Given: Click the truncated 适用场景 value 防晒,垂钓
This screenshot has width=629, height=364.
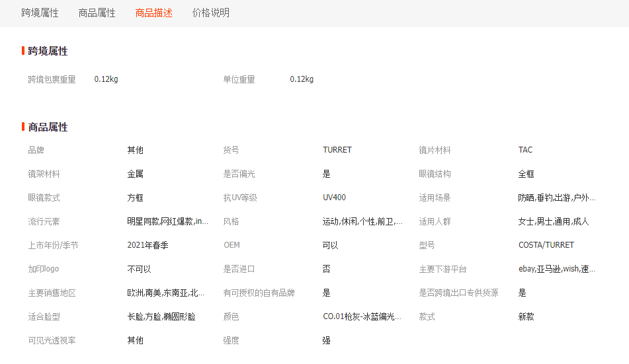Looking at the screenshot, I should pos(556,198).
